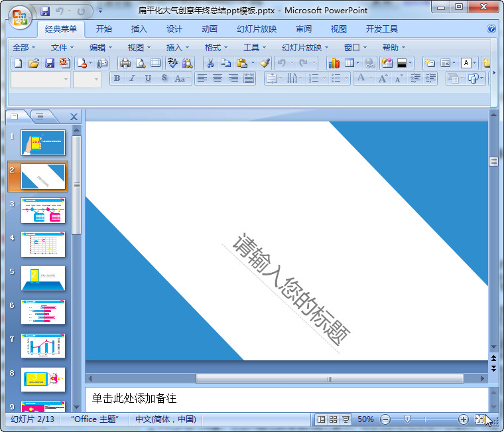Click the attachment email icon
Screen dimensions: 504x432
coord(102,63)
